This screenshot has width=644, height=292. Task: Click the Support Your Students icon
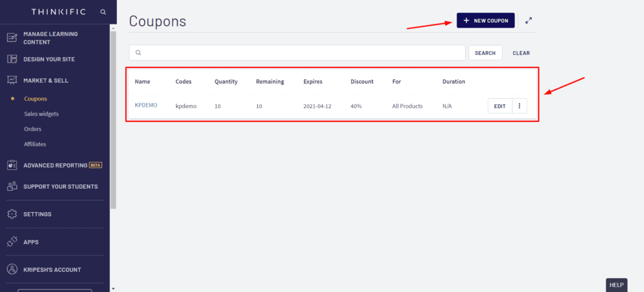[12, 186]
